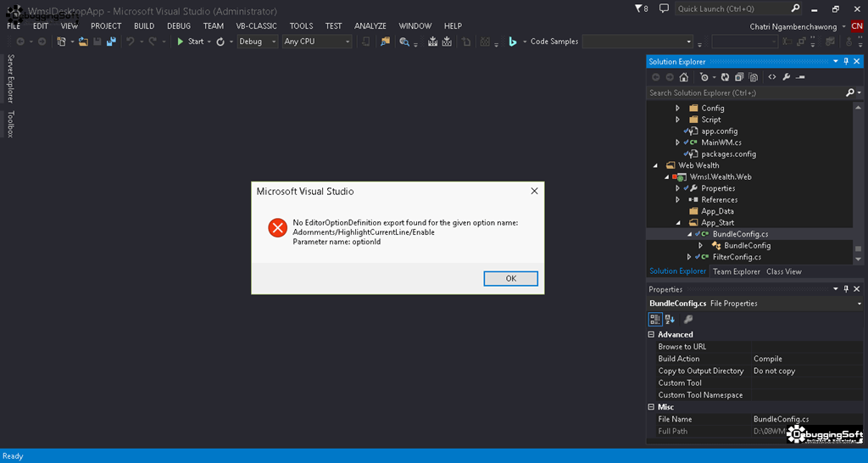
Task: Expand the MainWM.cs node
Action: [677, 143]
